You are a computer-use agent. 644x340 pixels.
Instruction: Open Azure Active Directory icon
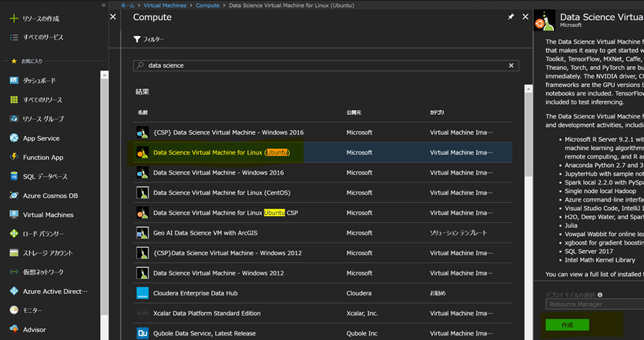tap(14, 292)
